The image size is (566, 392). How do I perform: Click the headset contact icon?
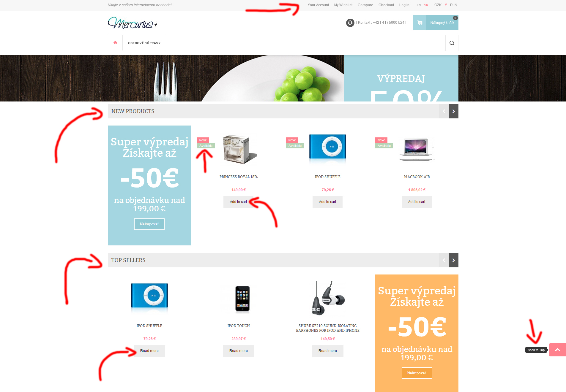(350, 23)
